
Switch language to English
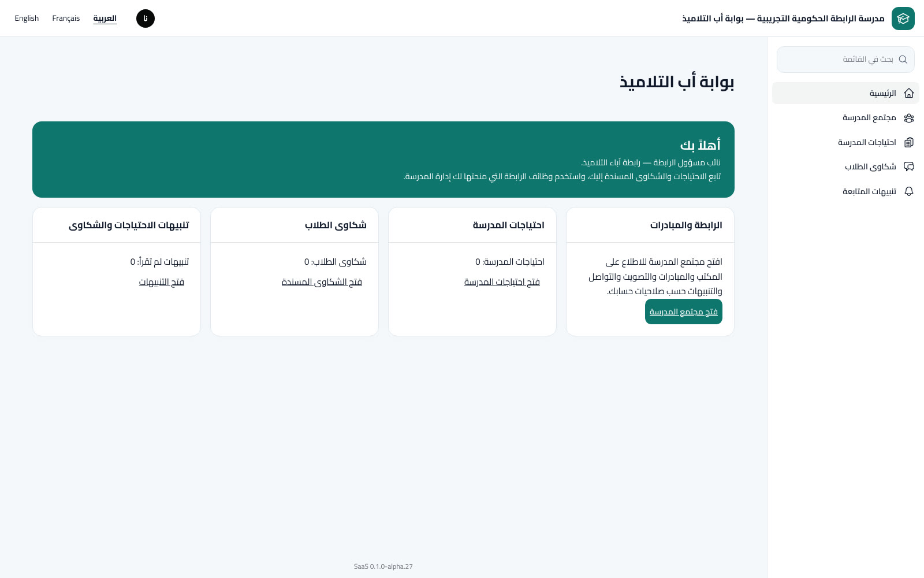tap(27, 18)
